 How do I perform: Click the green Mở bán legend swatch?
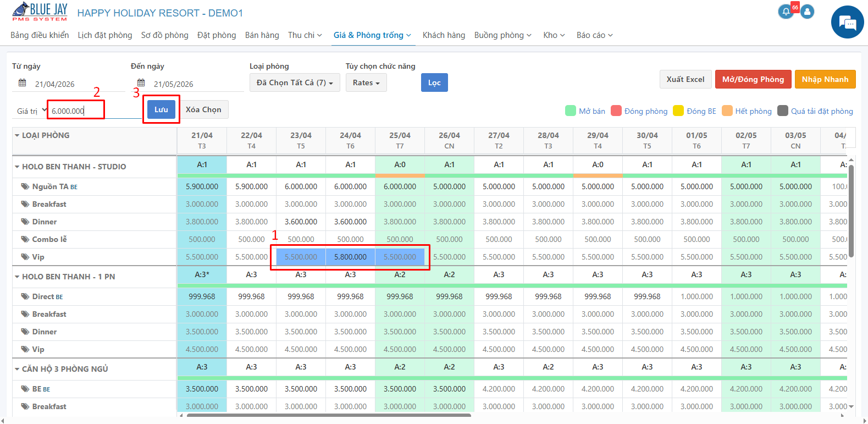coord(570,111)
